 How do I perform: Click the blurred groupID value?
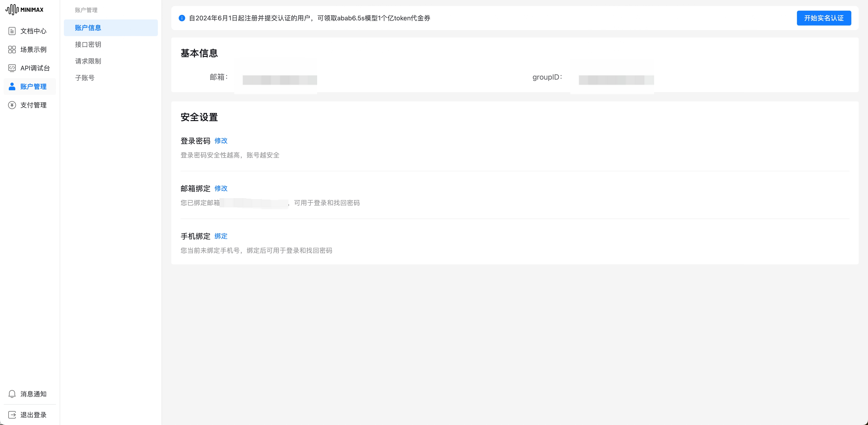pos(616,80)
